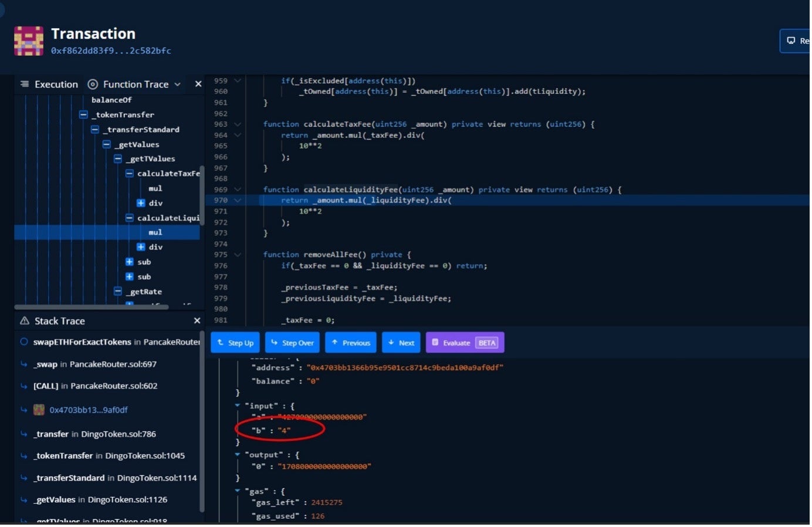Image resolution: width=812 pixels, height=527 pixels.
Task: Click the address value 0x4703bb1366b95e9501cc...
Action: coord(405,368)
